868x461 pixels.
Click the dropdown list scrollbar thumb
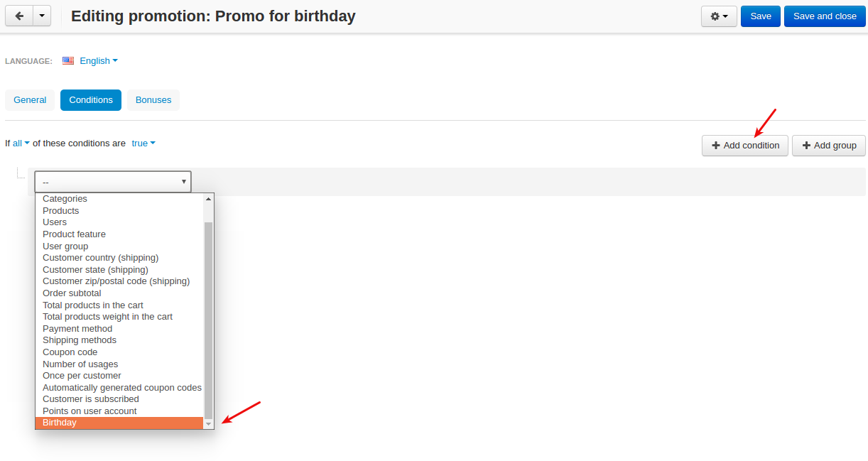pyautogui.click(x=208, y=320)
